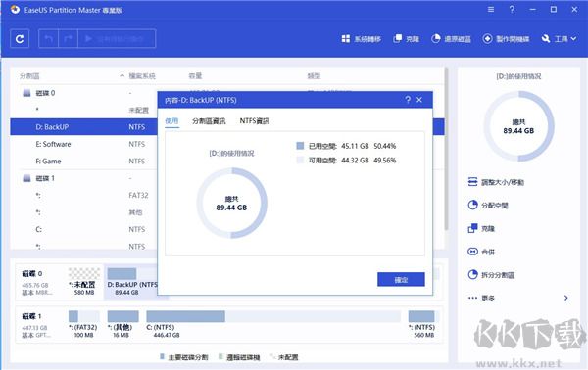Switch to the 使用 tab
Image resolution: width=588 pixels, height=370 pixels.
(171, 121)
